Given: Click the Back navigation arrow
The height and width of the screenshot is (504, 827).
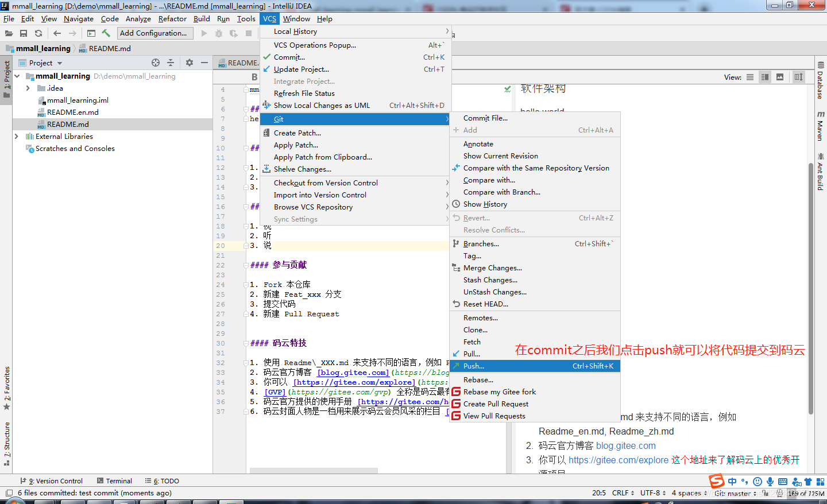Looking at the screenshot, I should (57, 33).
